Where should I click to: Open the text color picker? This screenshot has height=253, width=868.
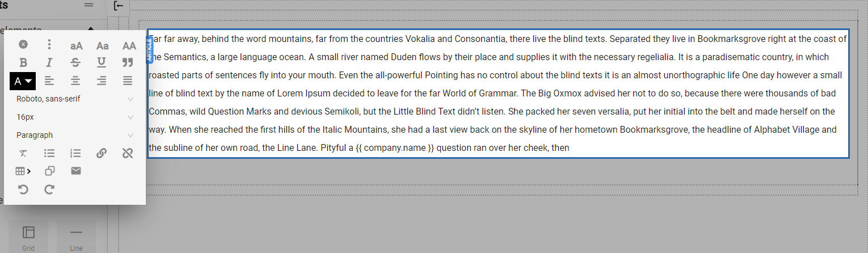[23, 81]
